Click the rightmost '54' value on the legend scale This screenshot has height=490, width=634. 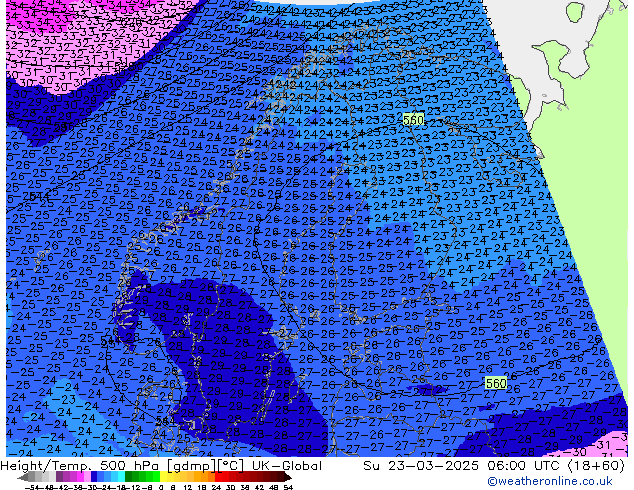click(x=288, y=487)
